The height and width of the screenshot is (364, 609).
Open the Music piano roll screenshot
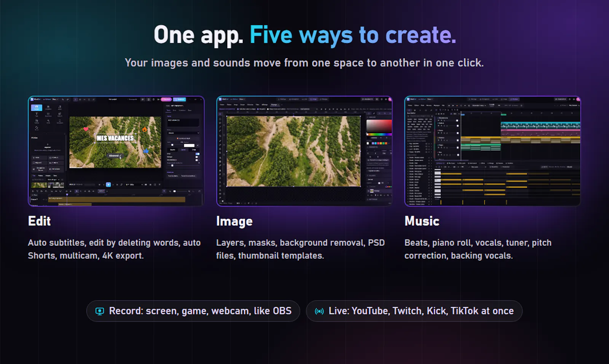(493, 151)
